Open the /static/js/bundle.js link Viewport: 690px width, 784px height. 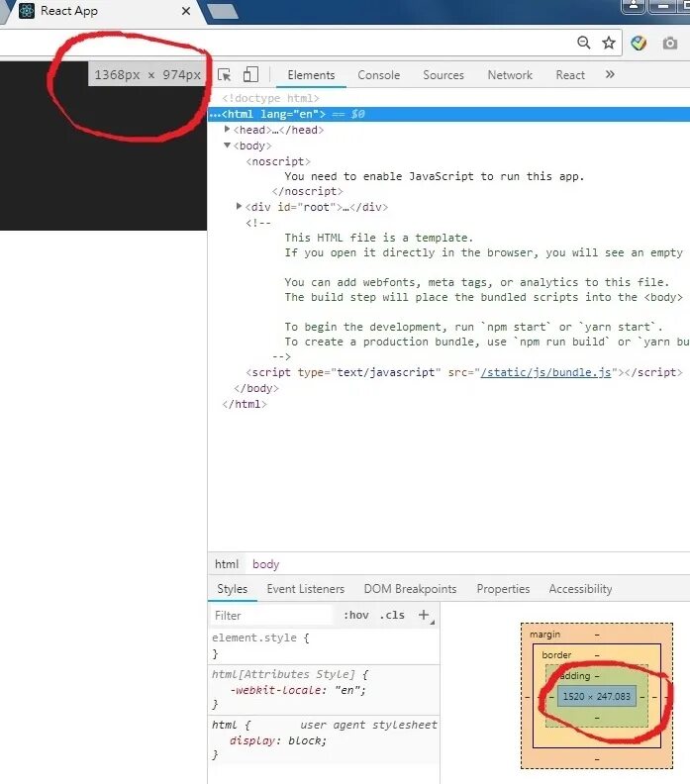coord(545,372)
